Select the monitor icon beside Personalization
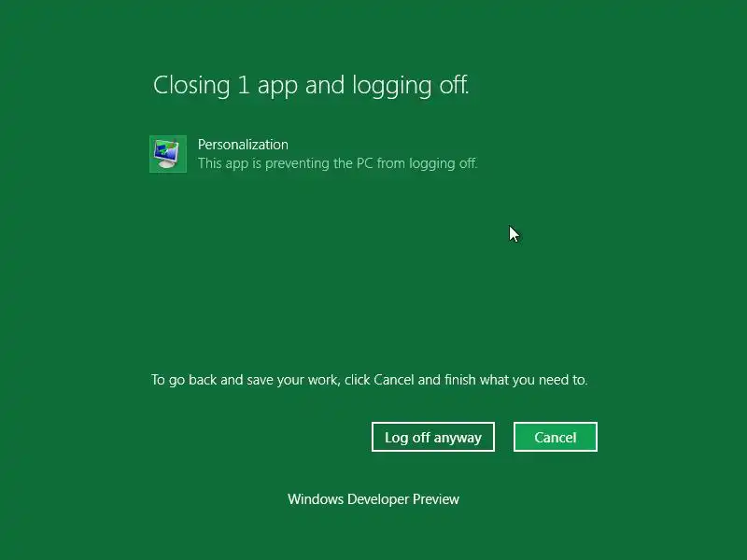 tap(168, 154)
